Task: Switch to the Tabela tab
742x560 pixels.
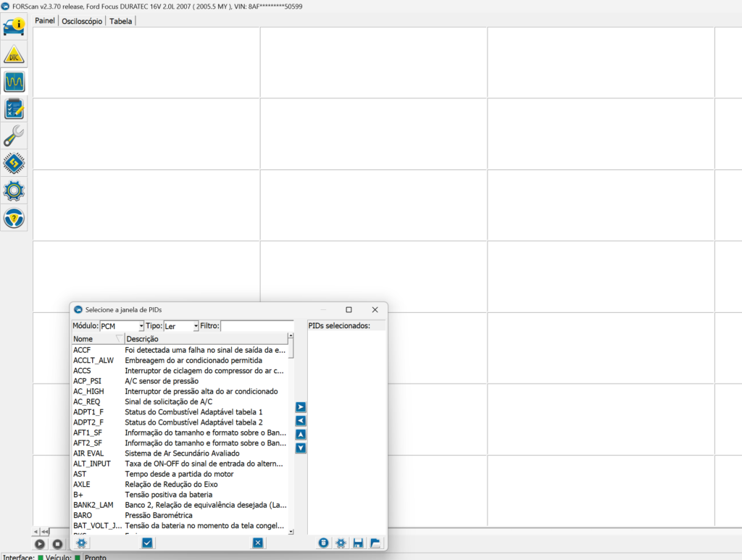Action: point(120,21)
